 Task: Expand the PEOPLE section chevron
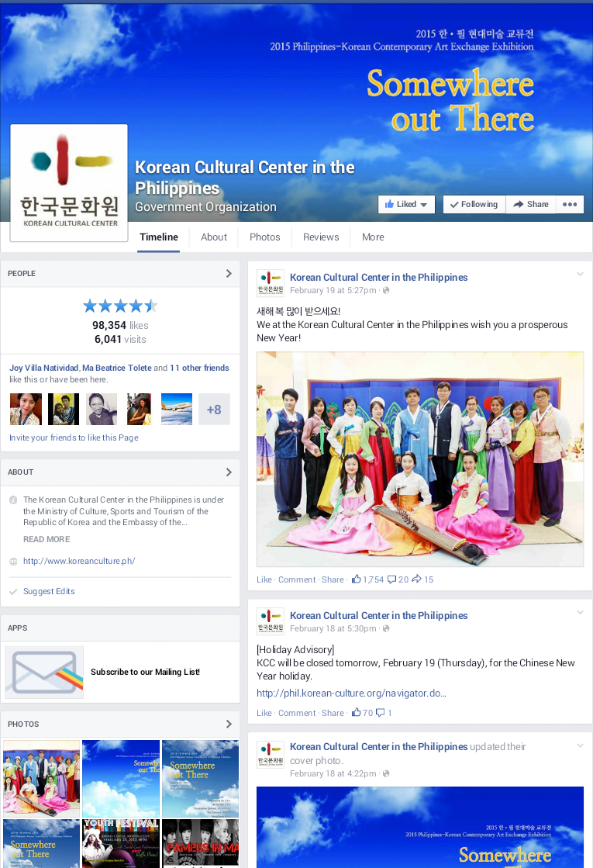[x=229, y=274]
